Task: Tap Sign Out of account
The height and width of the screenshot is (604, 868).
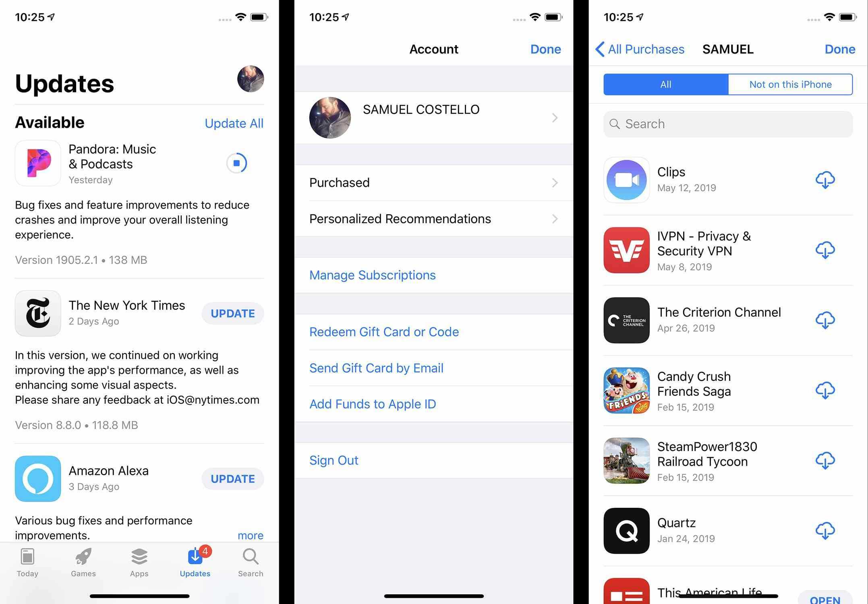Action: [333, 459]
